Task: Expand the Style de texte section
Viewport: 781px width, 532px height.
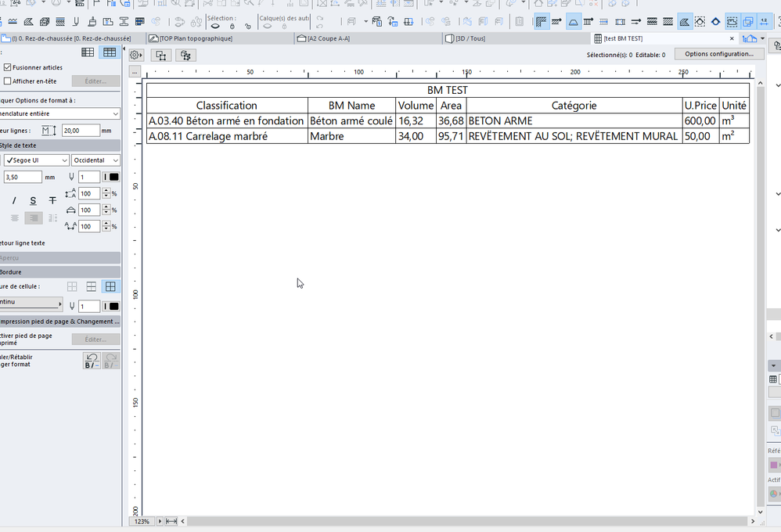Action: [x=59, y=146]
